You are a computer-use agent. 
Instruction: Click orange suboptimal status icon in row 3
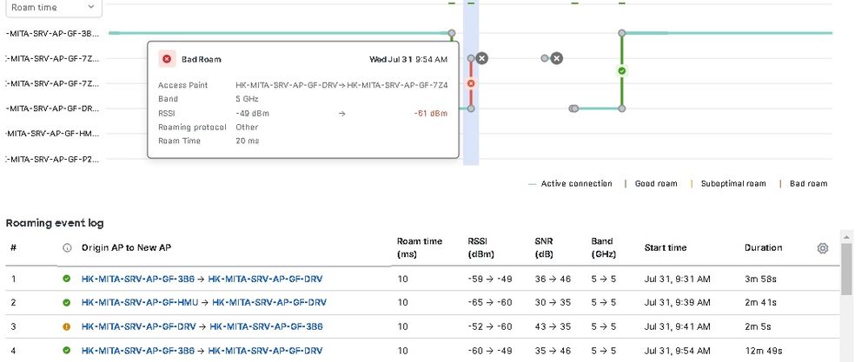[67, 326]
